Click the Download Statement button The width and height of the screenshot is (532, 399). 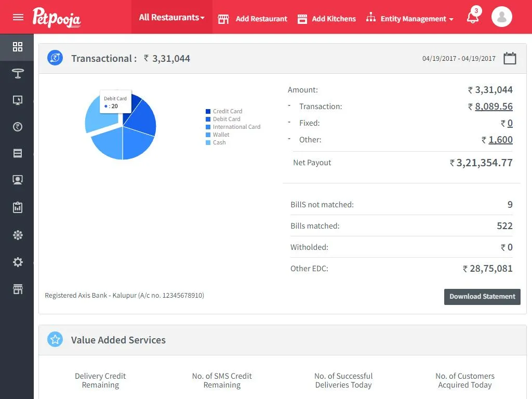pos(482,297)
